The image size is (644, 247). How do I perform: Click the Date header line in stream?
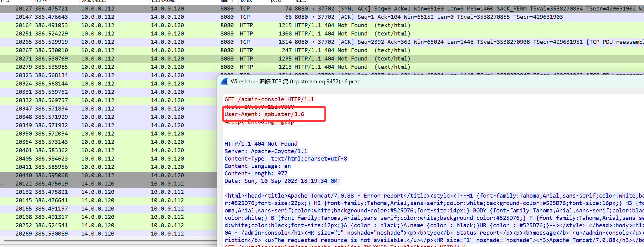[x=282, y=181]
